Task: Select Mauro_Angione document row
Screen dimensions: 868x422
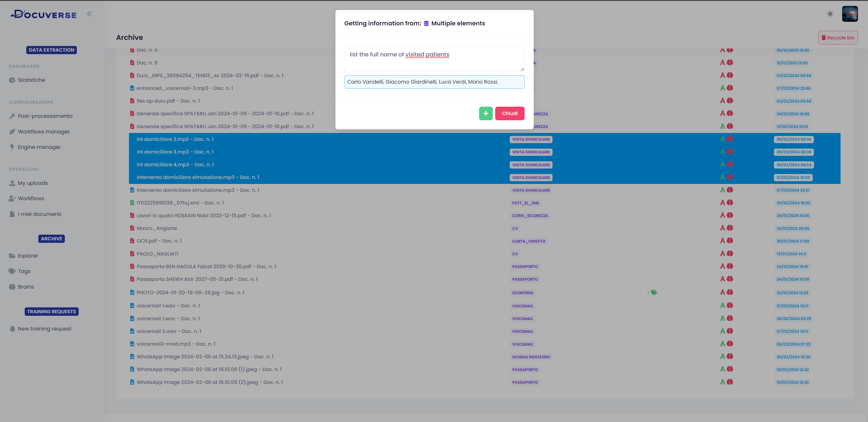Action: click(x=157, y=228)
